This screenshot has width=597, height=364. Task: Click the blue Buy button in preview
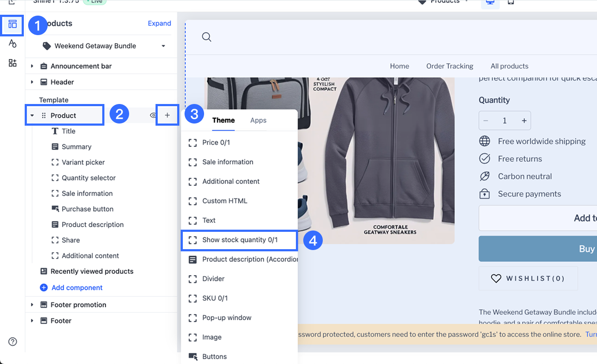(x=538, y=249)
